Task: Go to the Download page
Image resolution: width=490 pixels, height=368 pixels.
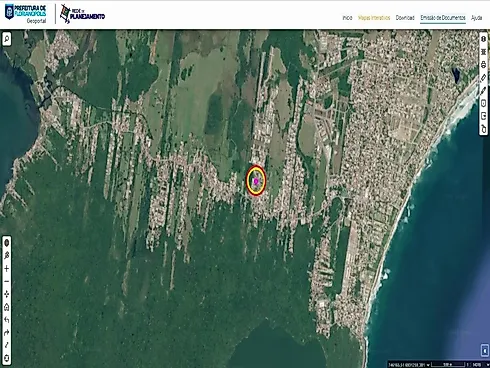Action: click(405, 18)
